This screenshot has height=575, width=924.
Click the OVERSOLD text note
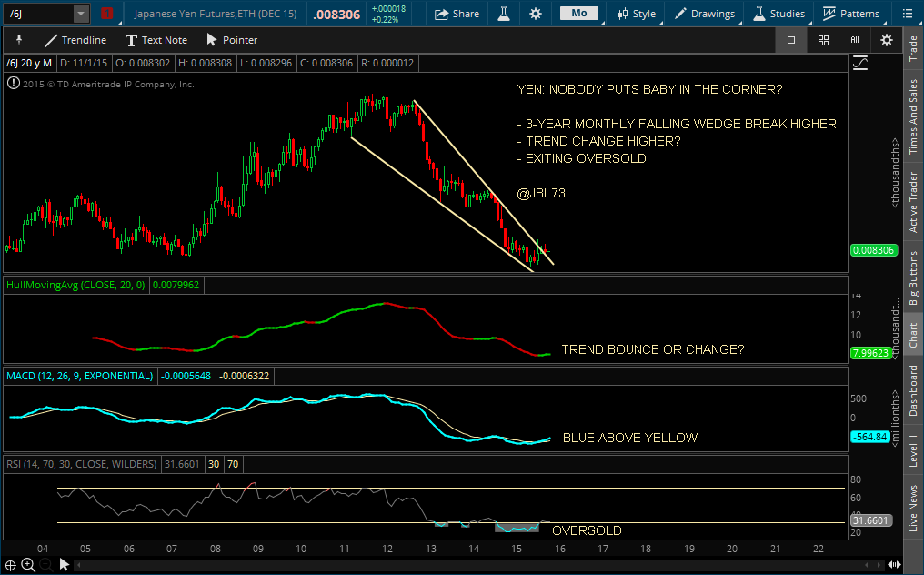[x=587, y=530]
